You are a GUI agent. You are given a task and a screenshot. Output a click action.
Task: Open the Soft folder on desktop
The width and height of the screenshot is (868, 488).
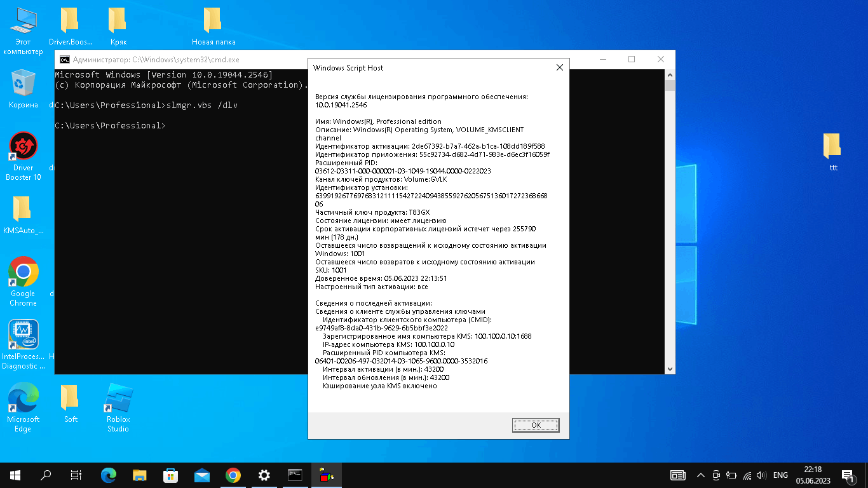pos(71,404)
